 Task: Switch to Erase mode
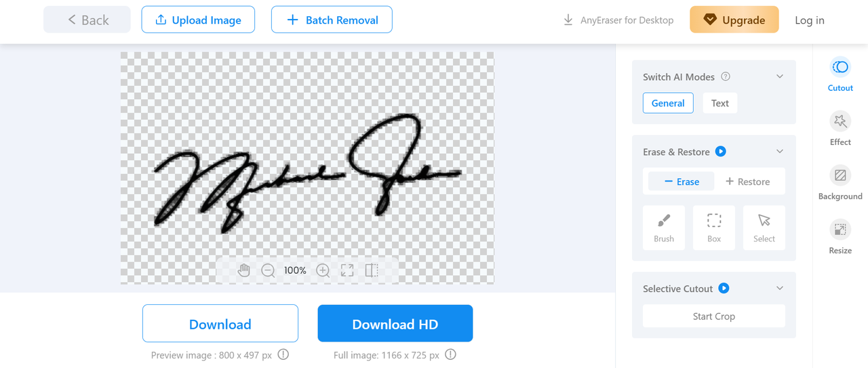coord(682,182)
